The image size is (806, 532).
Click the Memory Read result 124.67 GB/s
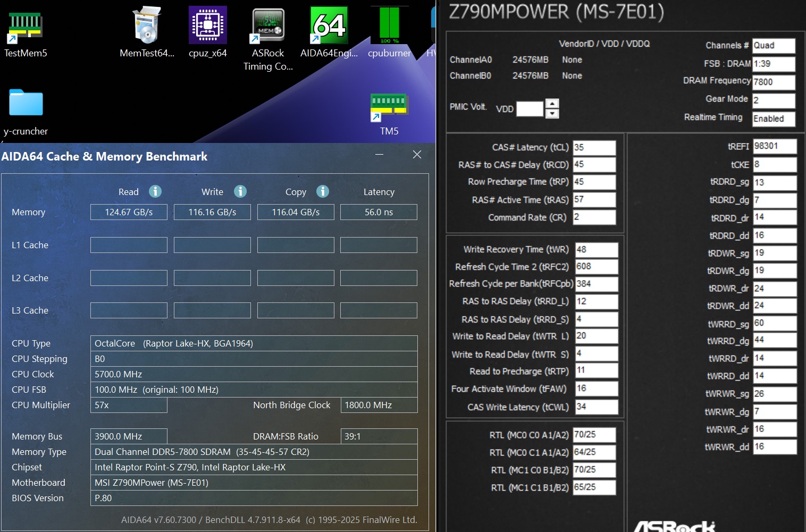coord(129,212)
